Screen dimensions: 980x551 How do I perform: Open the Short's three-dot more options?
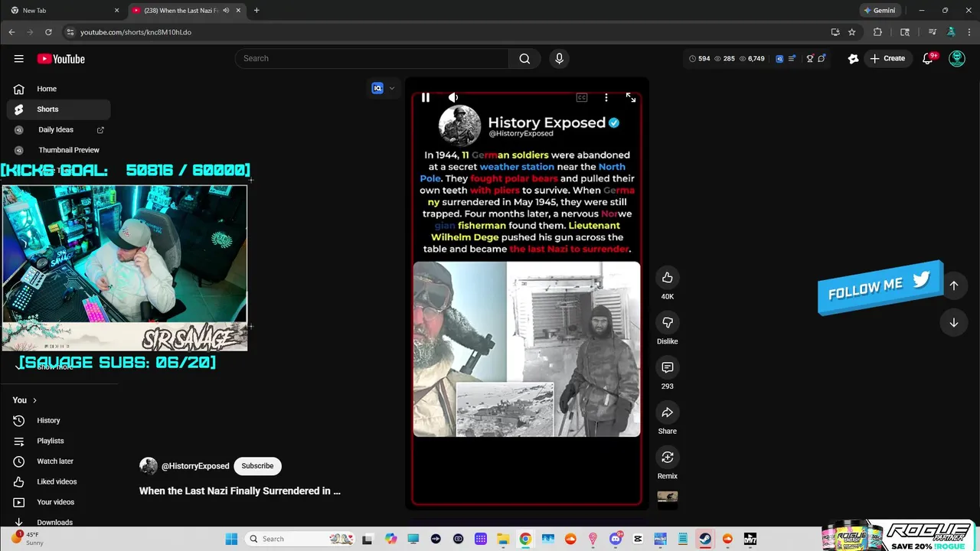pyautogui.click(x=606, y=97)
